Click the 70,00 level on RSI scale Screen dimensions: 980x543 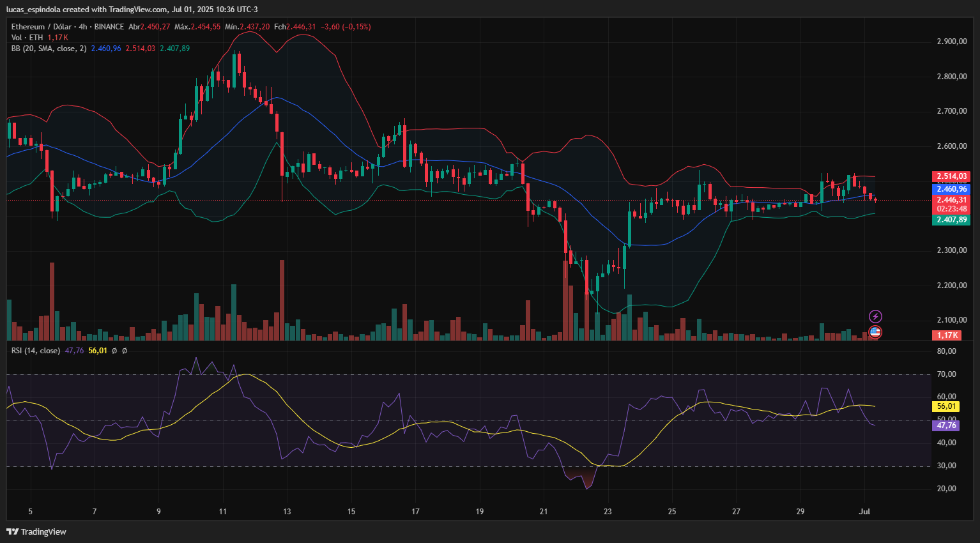(946, 374)
